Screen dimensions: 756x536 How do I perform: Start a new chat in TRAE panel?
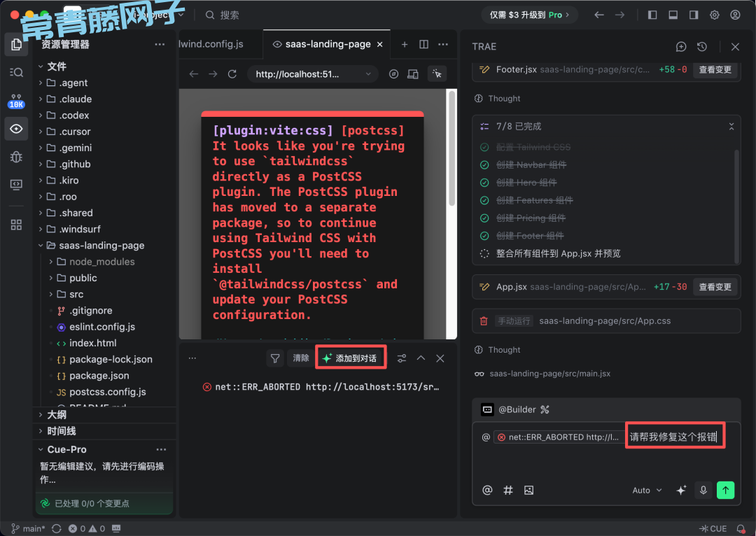pyautogui.click(x=681, y=47)
